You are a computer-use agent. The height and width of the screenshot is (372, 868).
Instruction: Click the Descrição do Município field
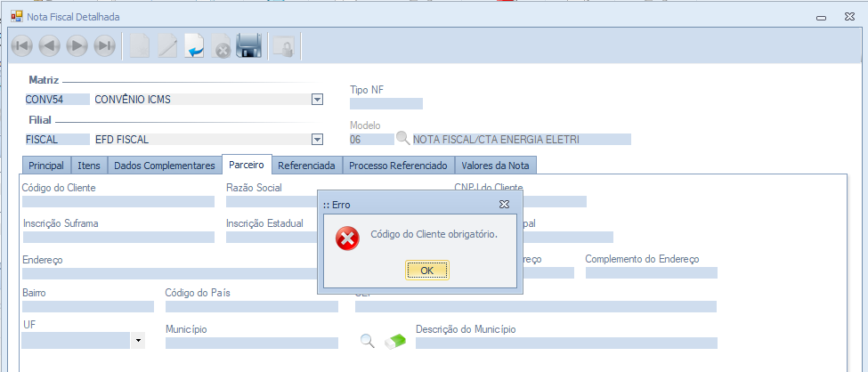[566, 344]
